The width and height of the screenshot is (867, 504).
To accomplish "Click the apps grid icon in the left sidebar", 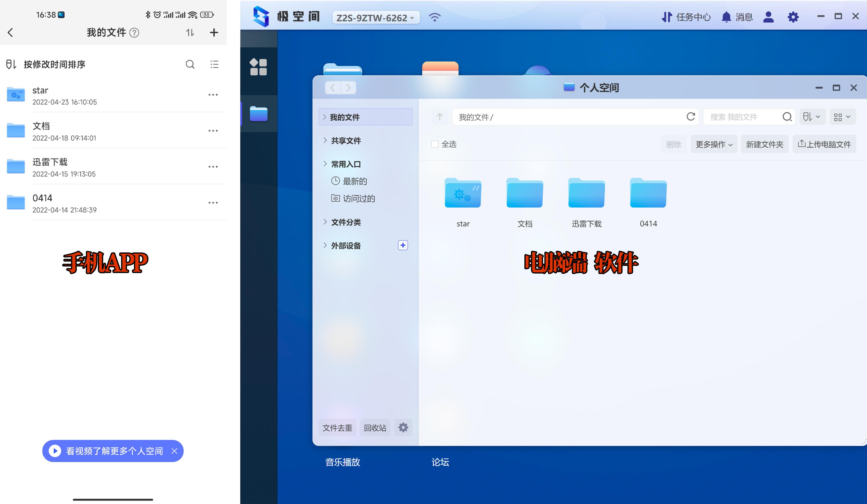I will click(x=259, y=67).
